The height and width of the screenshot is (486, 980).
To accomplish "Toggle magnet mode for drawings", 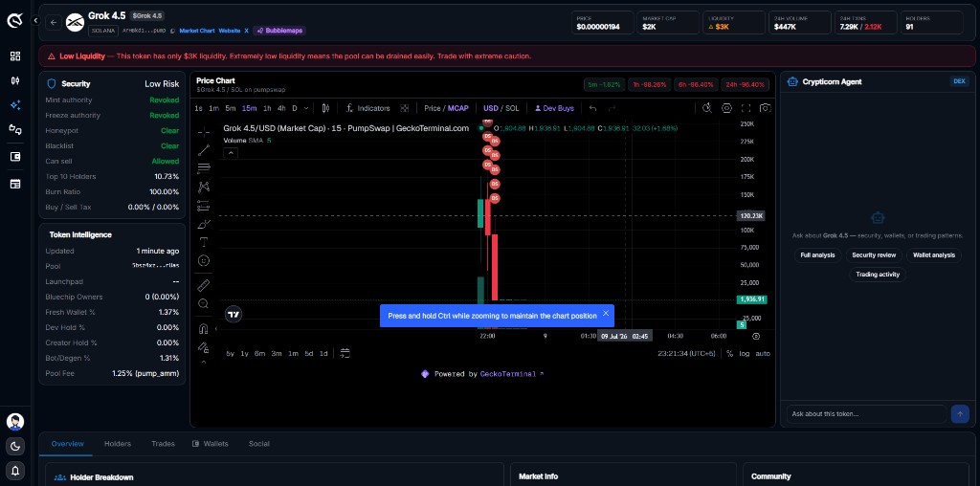I will click(203, 328).
